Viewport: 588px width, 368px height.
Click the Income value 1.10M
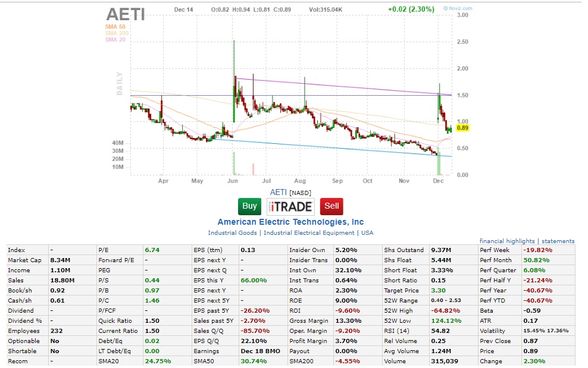pos(60,270)
